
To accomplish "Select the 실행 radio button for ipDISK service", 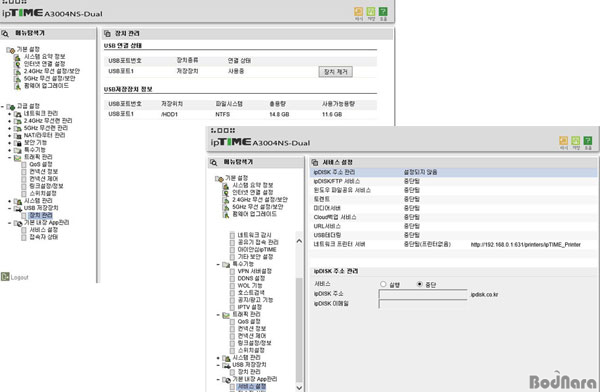I will (x=383, y=284).
